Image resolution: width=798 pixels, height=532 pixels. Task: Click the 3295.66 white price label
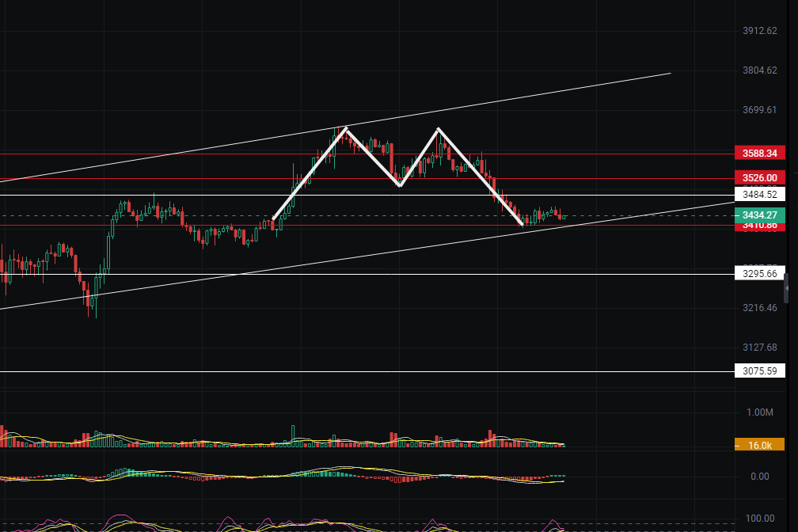point(759,275)
